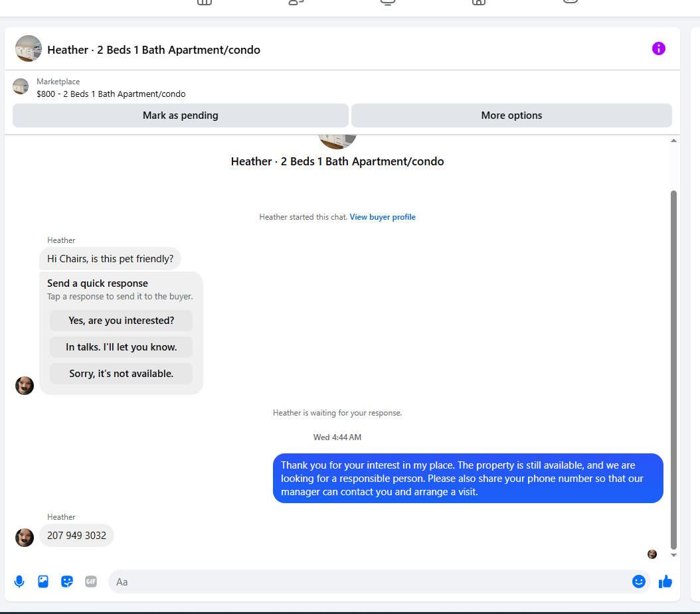The height and width of the screenshot is (614, 700).
Task: Open More options for the listing
Action: click(511, 115)
